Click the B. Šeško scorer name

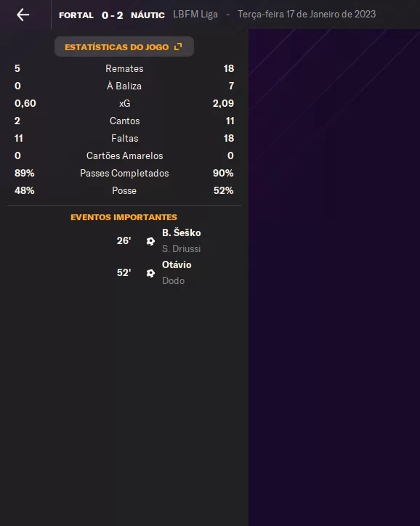point(182,232)
